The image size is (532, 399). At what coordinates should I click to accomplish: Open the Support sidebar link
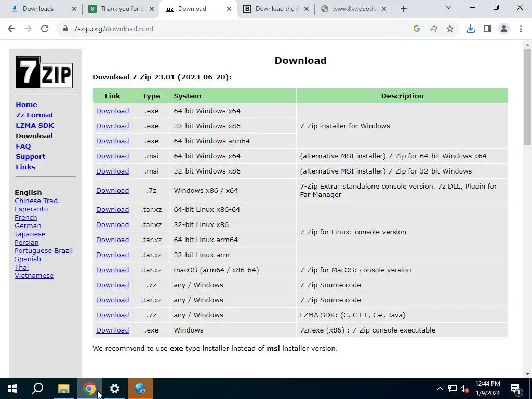30,157
